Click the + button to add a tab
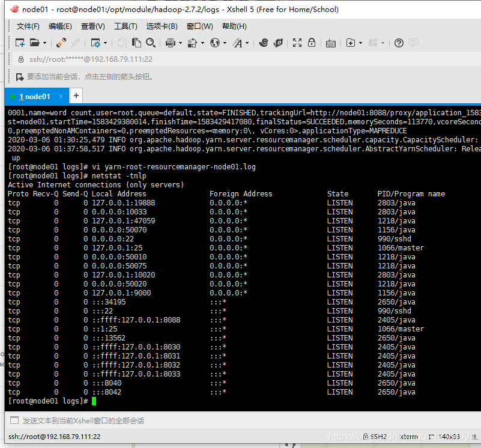This screenshot has width=481, height=448. point(76,95)
